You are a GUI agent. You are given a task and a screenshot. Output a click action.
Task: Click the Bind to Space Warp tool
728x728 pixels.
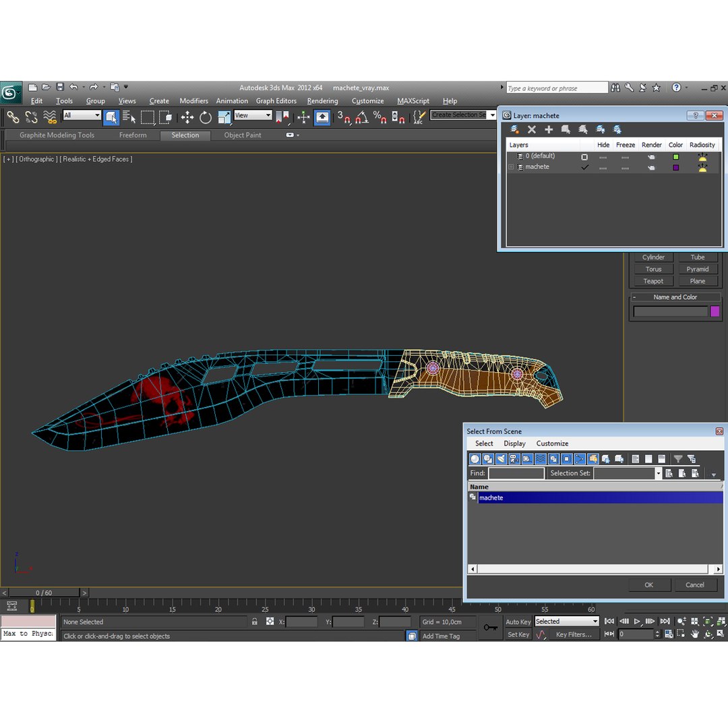pyautogui.click(x=50, y=117)
